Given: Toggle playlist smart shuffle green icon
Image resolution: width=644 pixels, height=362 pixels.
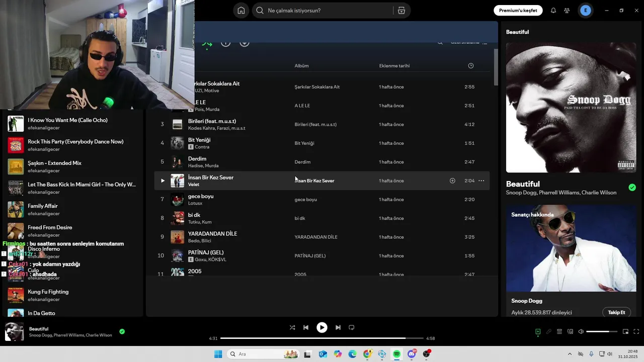Looking at the screenshot, I should (x=207, y=44).
